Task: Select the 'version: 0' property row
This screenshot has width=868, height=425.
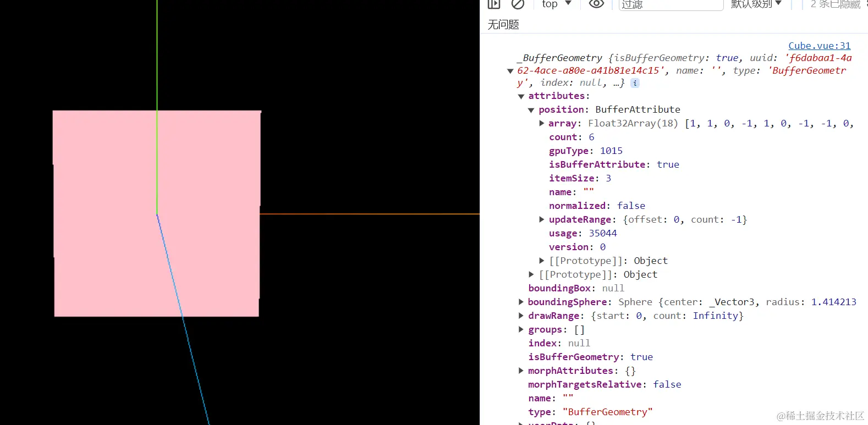Action: (577, 247)
